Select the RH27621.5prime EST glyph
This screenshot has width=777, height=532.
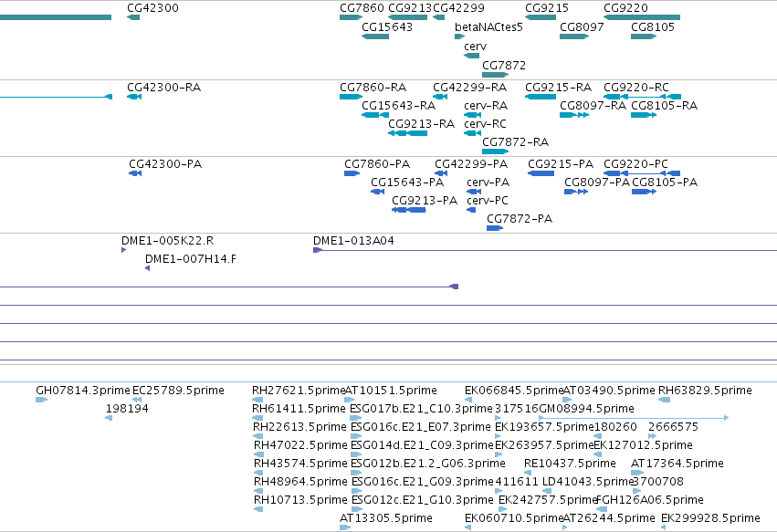coord(257,400)
